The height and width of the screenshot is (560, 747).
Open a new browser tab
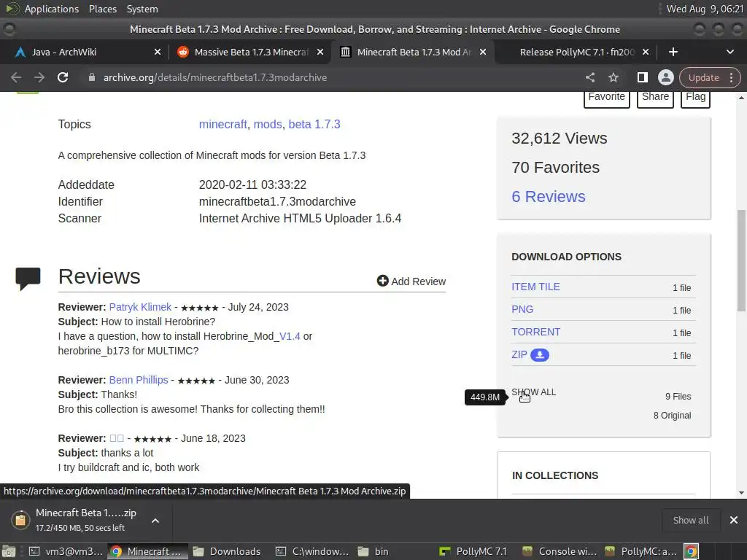point(673,52)
